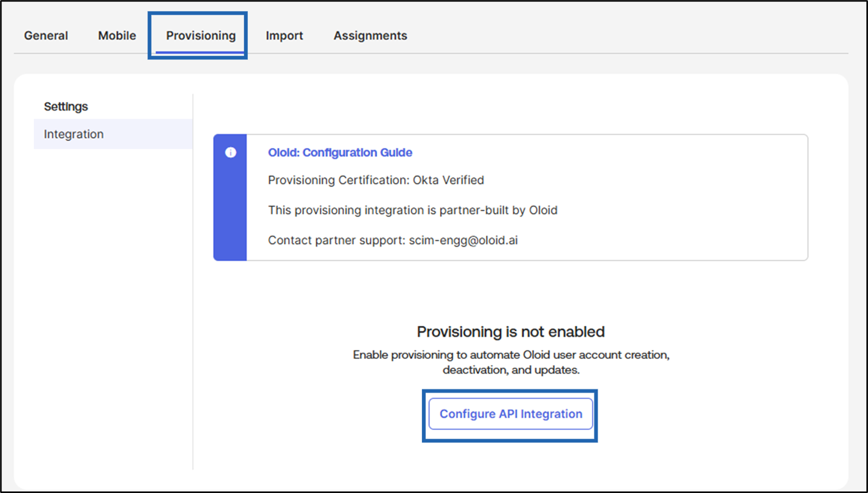Click the Settings heading in the sidebar
Screen dimensions: 868x493
(66, 106)
